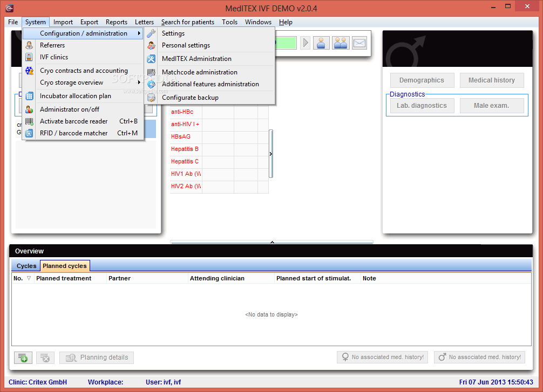The image size is (543, 392).
Task: Click the anti-HBc row label
Action: point(182,112)
